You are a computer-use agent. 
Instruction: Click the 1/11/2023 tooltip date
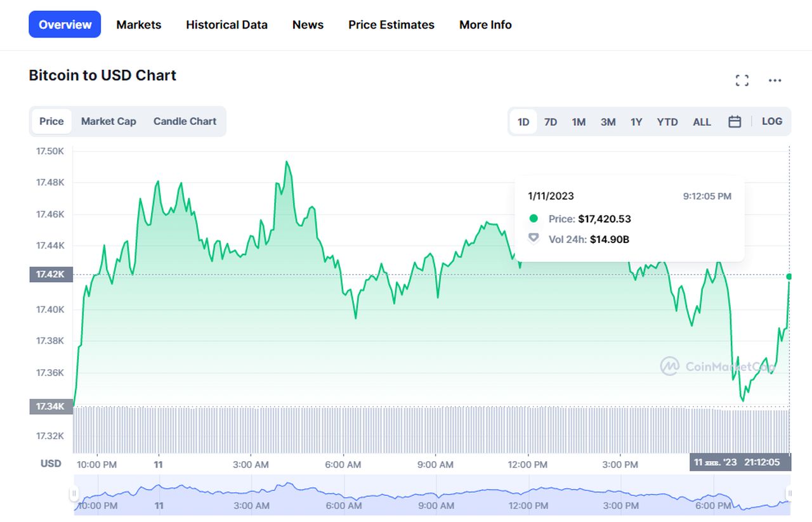(x=551, y=196)
